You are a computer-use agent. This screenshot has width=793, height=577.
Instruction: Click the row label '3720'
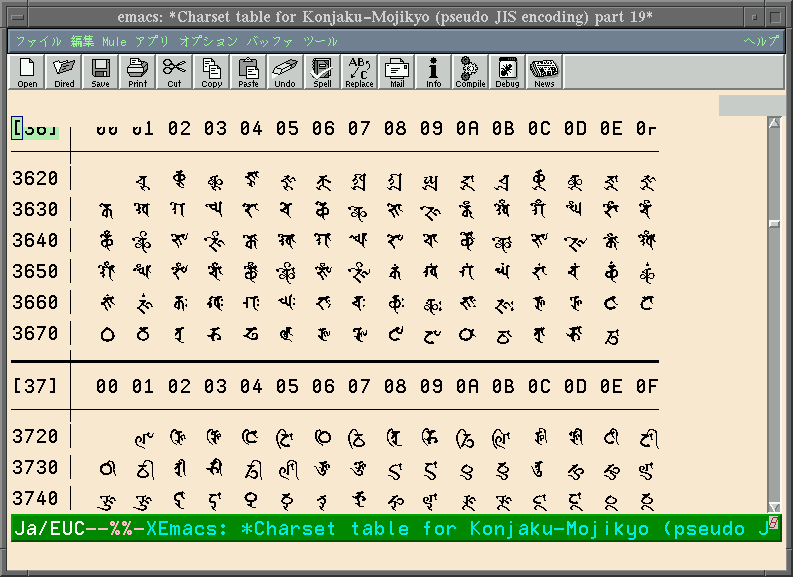35,436
